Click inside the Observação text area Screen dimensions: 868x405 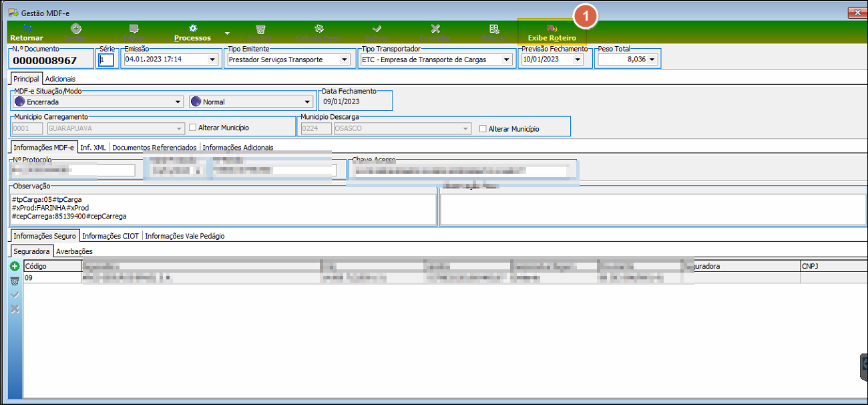pyautogui.click(x=224, y=209)
